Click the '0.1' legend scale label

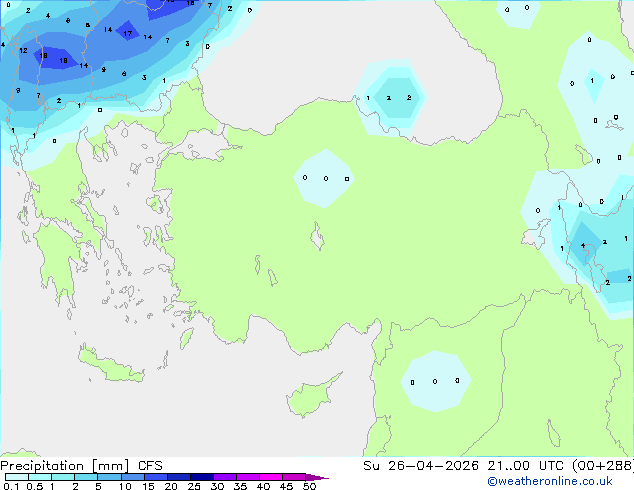click(x=11, y=486)
